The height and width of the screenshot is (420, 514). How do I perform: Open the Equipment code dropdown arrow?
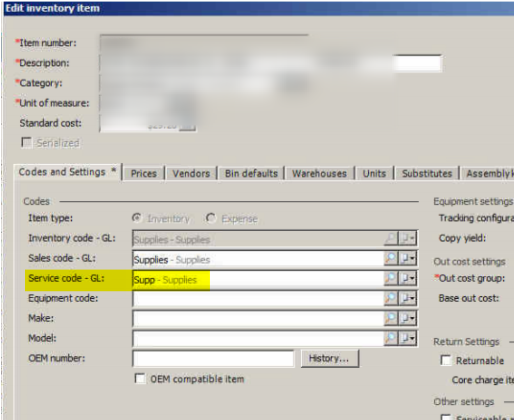407,298
